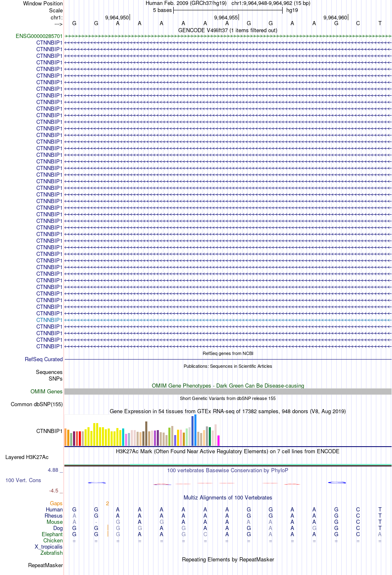Click 'Short Genetic Variants from dbSNP release 155'

[228, 398]
